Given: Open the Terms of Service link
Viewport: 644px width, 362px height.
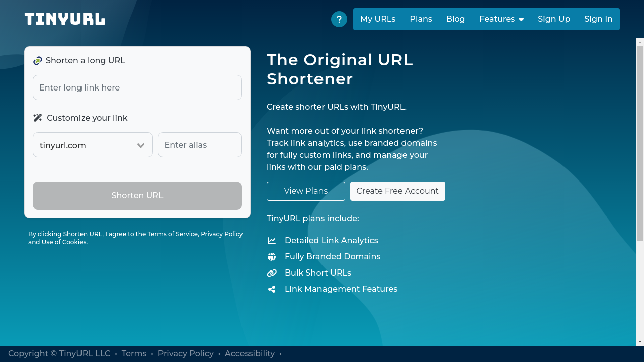Looking at the screenshot, I should [x=173, y=234].
